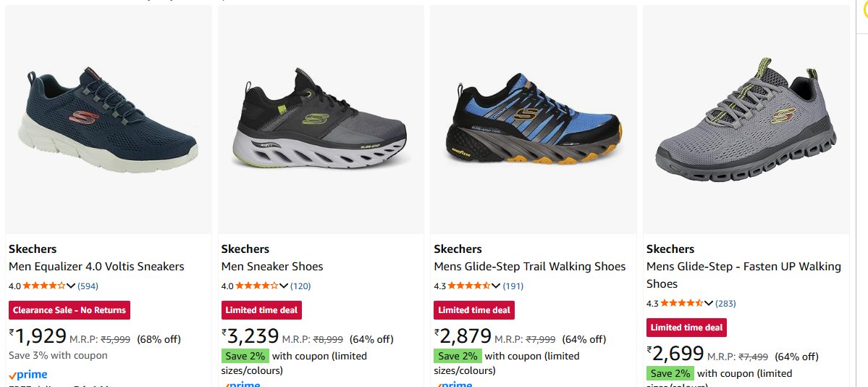Click the ₹1,929 price of Equalizer sneakers
This screenshot has height=387, width=868.
(38, 337)
